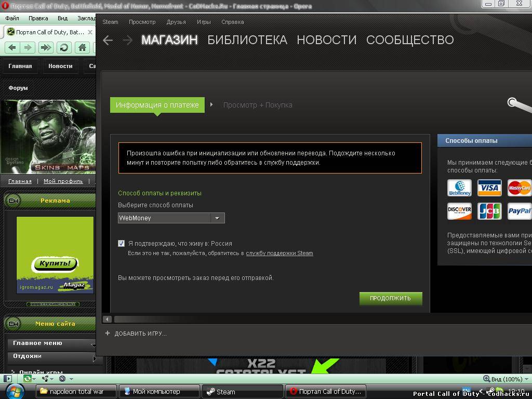Viewport: 532px width, 399px height.
Task: Click the Steam horizontal scrollbar track
Action: tap(322, 320)
